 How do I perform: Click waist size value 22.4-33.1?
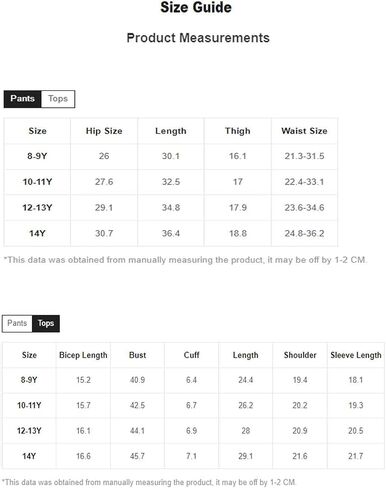[304, 182]
